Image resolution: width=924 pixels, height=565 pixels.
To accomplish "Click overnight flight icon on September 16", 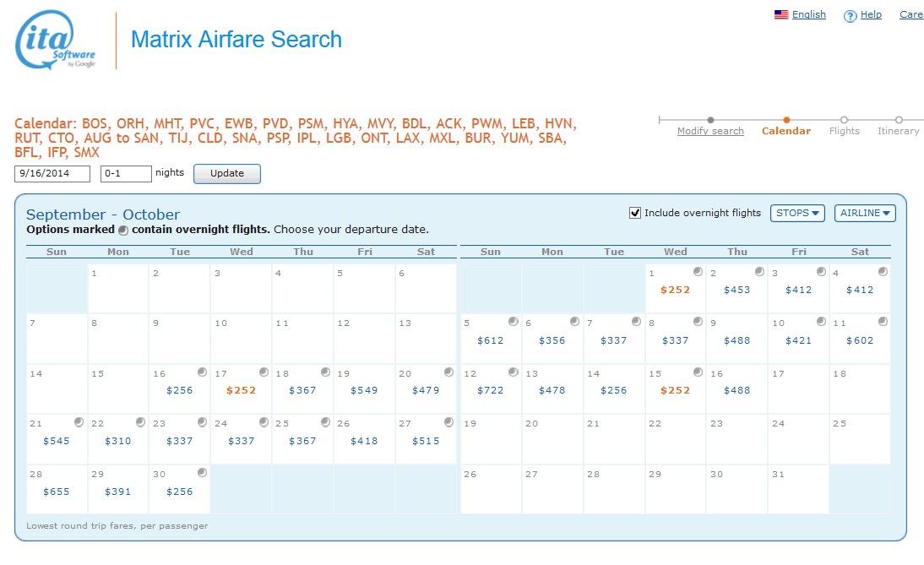I will (x=202, y=372).
